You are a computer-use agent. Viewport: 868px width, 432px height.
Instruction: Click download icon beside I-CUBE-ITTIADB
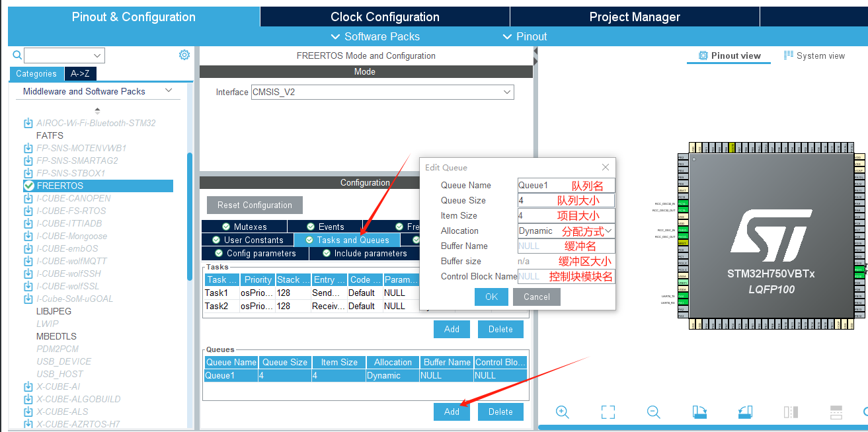28,223
